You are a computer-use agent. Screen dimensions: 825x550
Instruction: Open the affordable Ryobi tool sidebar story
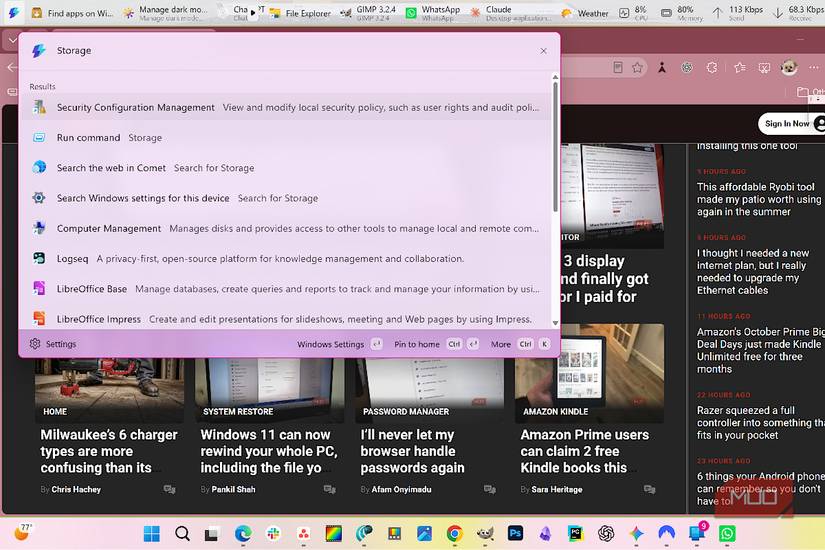pos(759,199)
